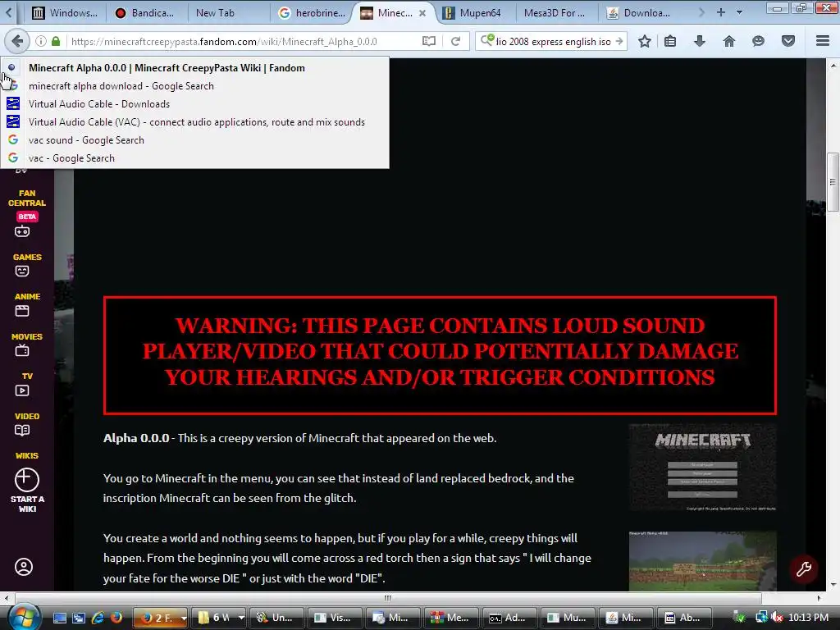Open a new tab with plus
This screenshot has height=630, width=840.
tap(720, 12)
